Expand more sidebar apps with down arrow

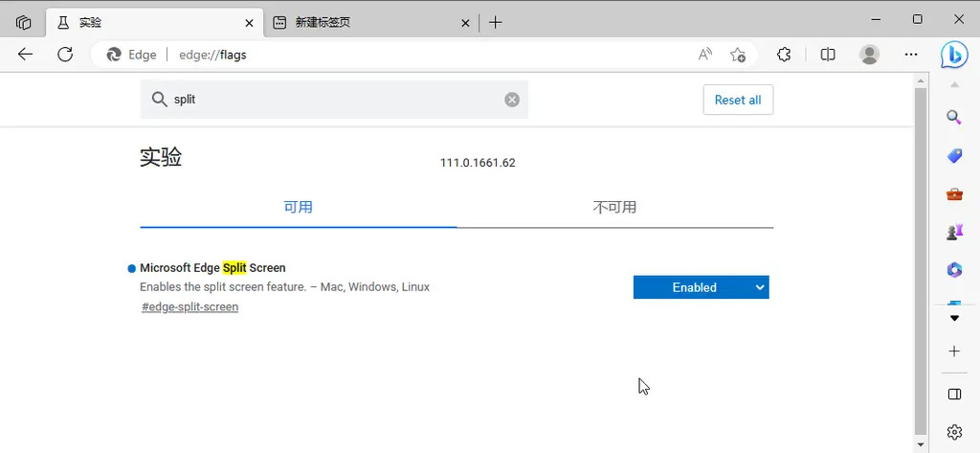point(953,317)
